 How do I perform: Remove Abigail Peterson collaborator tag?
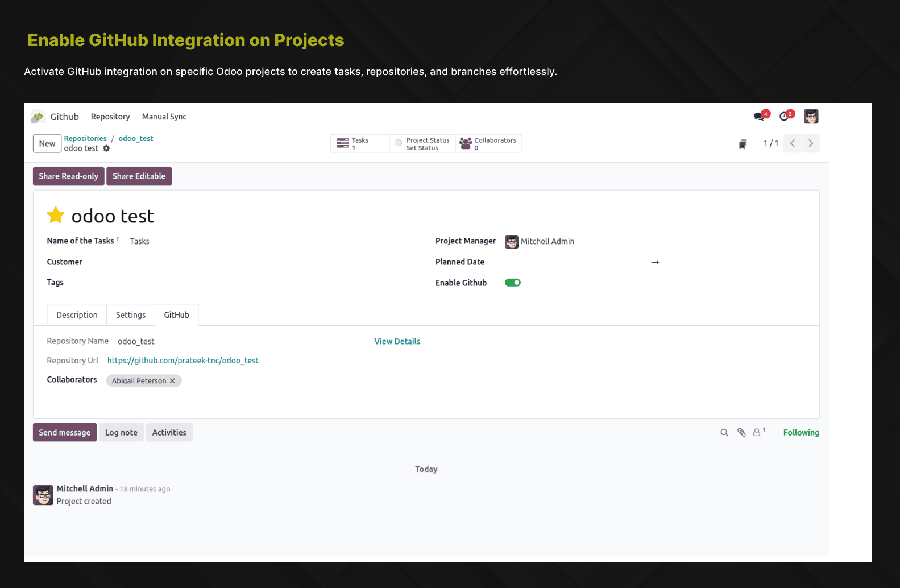click(173, 381)
